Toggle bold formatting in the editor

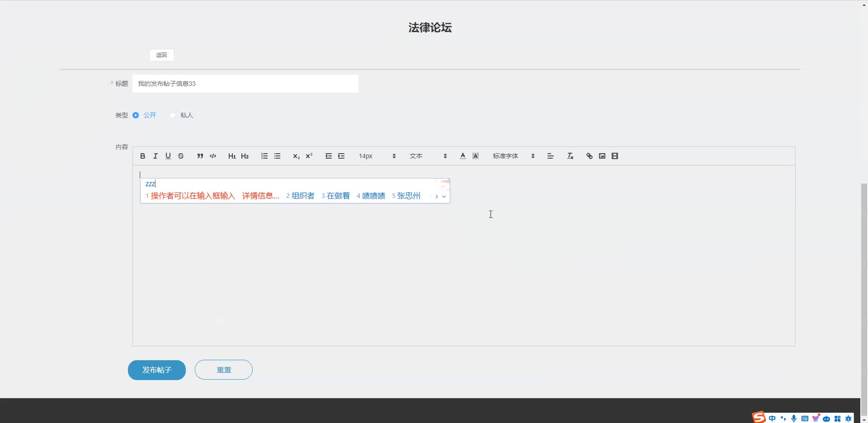[143, 156]
